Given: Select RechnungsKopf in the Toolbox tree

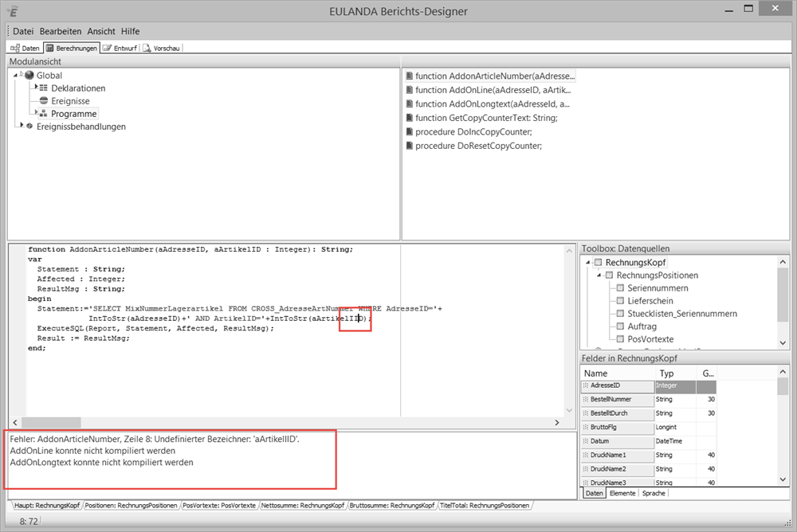Looking at the screenshot, I should (x=635, y=263).
